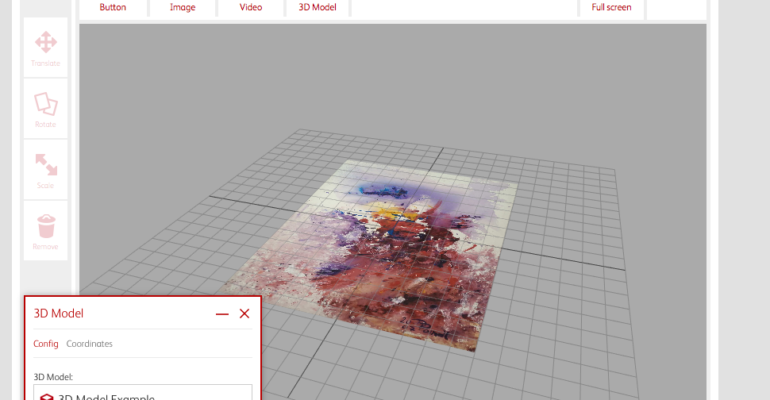Select the Rotate tool

(46, 108)
